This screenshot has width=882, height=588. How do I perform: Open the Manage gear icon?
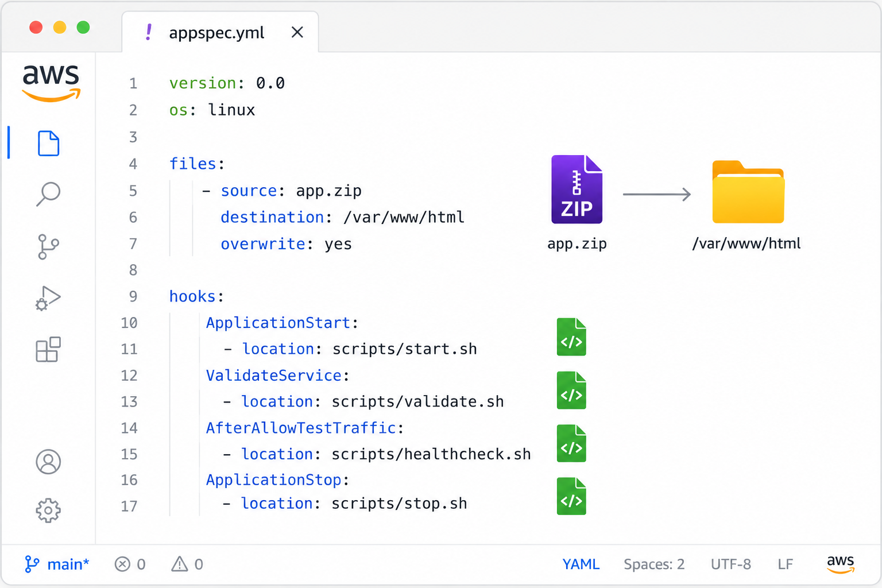pos(48,510)
